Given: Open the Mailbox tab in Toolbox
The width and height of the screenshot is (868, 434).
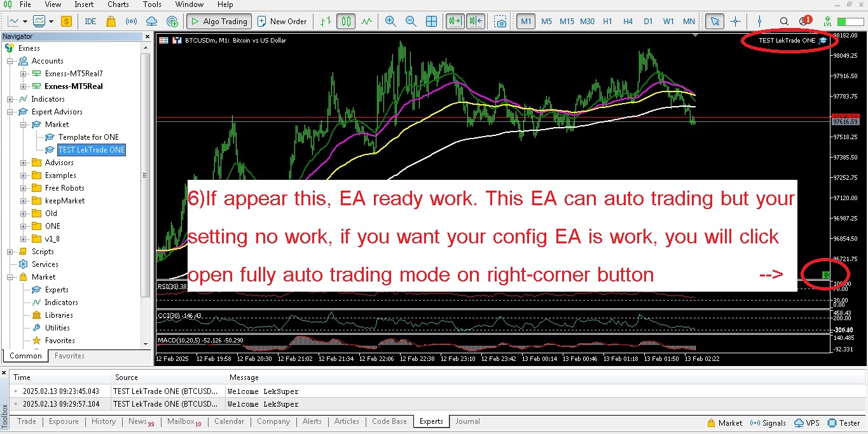Looking at the screenshot, I should [x=184, y=421].
